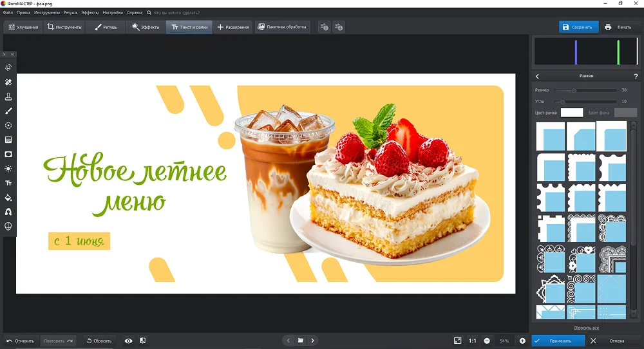Click the rotate/crop tool icon

click(8, 67)
